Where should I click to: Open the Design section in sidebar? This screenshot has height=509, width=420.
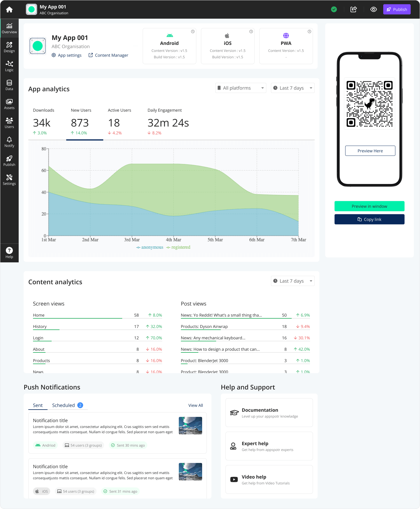click(x=9, y=47)
